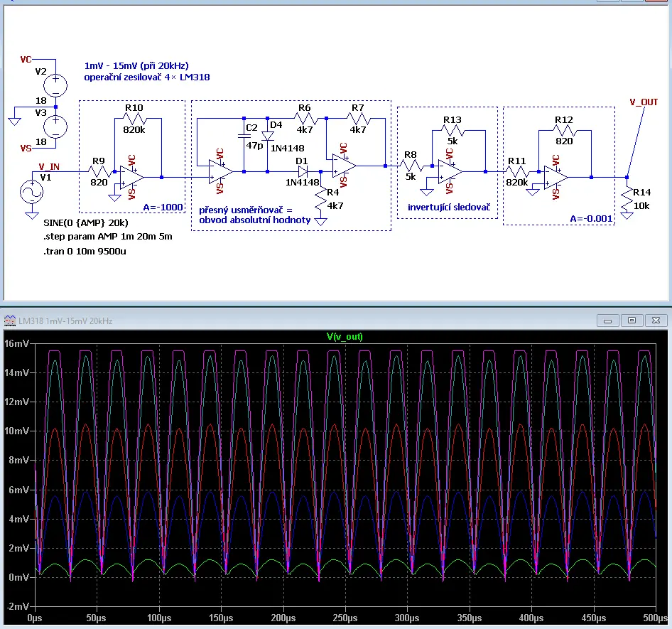Click the 16mV vertical axis label
Image resolution: width=672 pixels, height=629 pixels.
click(17, 343)
